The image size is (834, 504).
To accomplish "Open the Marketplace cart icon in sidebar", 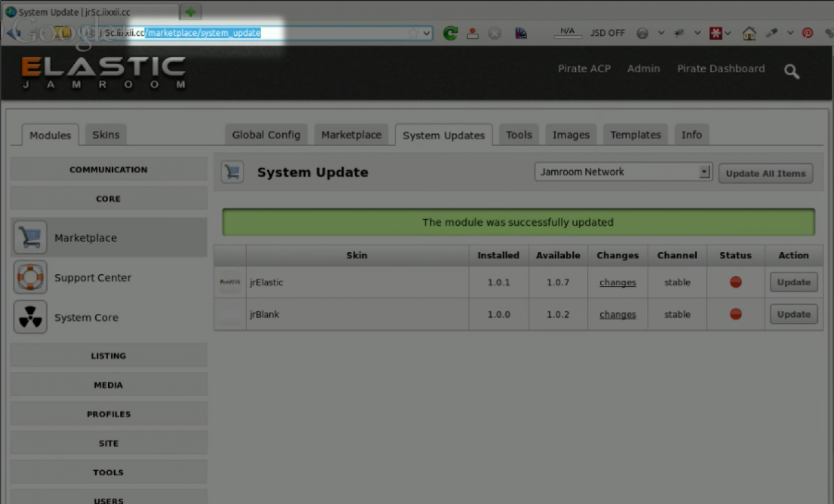I will click(x=30, y=238).
